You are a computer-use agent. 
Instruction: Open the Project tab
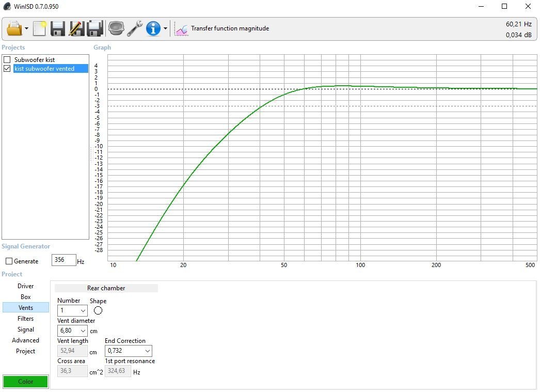pyautogui.click(x=25, y=351)
